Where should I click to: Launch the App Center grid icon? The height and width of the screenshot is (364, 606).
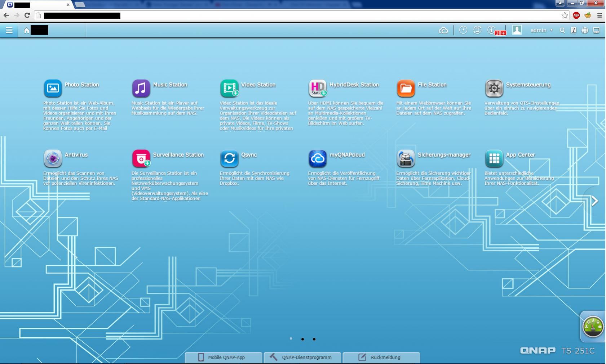tap(494, 159)
